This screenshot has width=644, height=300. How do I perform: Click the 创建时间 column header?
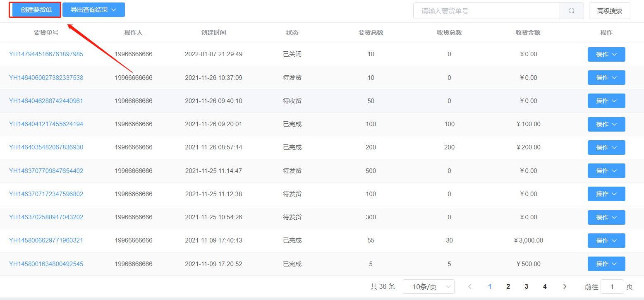[x=213, y=33]
